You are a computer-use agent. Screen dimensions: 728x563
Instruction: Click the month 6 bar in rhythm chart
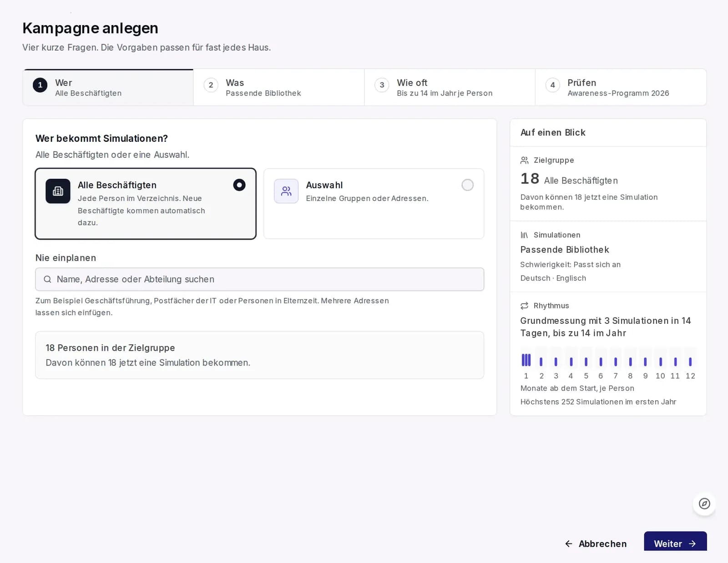click(601, 362)
